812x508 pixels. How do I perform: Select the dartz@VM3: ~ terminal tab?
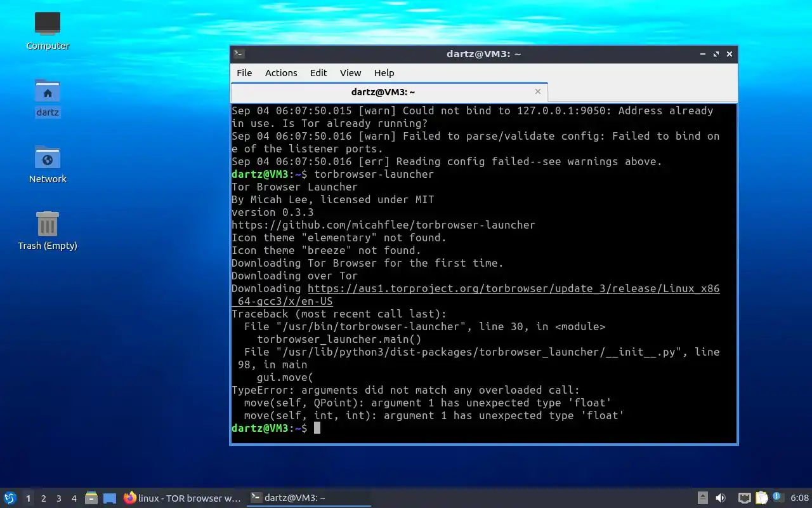click(x=389, y=92)
